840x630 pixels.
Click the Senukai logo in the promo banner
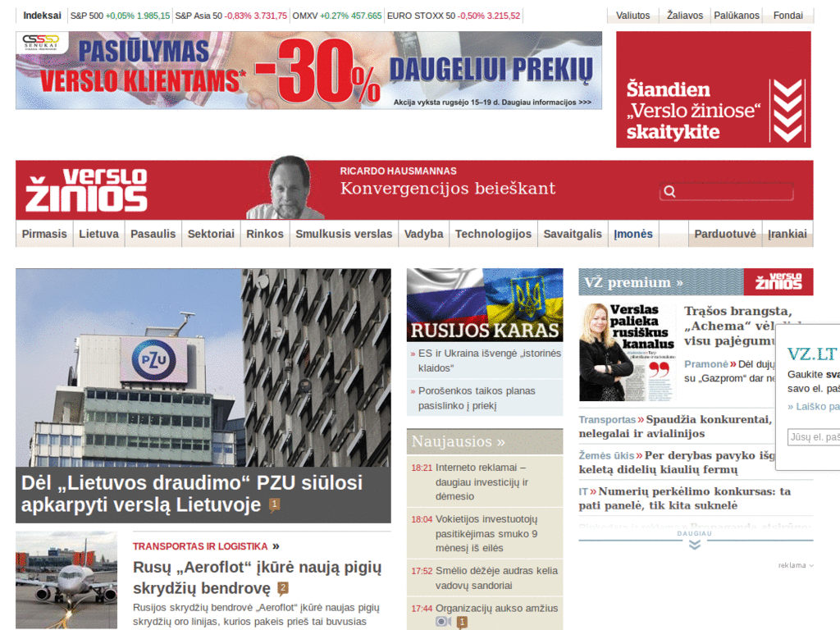(x=42, y=43)
